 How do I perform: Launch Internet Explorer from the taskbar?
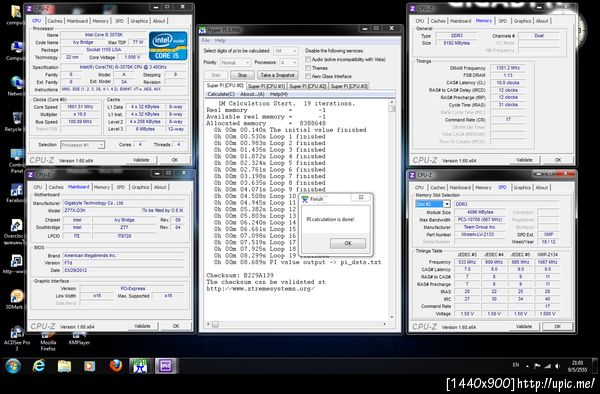pyautogui.click(x=39, y=366)
